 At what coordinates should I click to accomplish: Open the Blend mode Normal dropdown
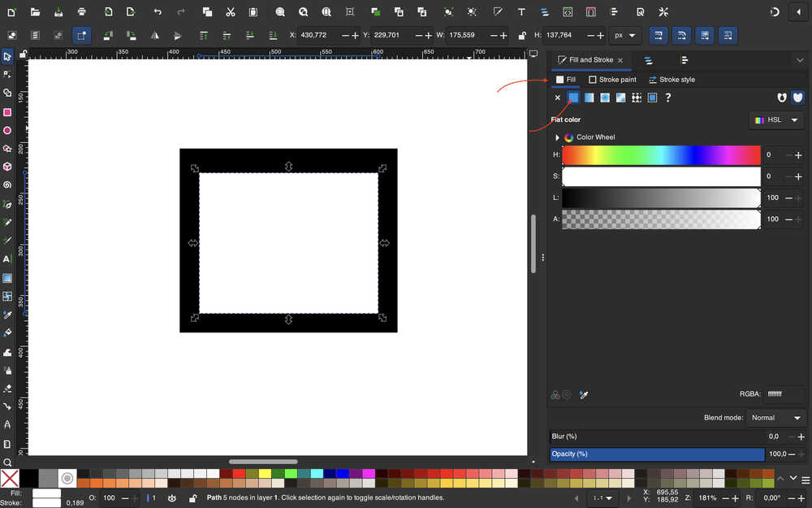[x=775, y=418]
